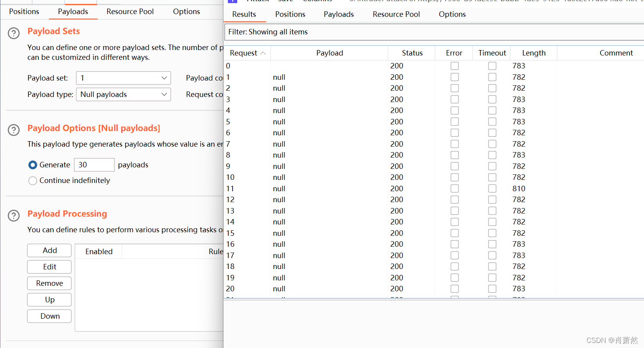Select the Continue indefinitely radio button
Image resolution: width=644 pixels, height=348 pixels.
click(x=33, y=181)
